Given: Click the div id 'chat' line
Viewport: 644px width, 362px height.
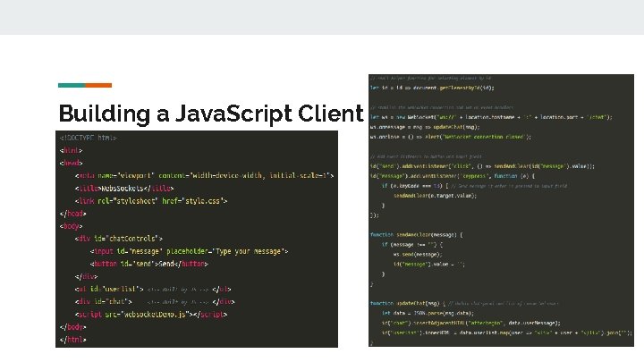Looking at the screenshot, I should click(x=155, y=302).
